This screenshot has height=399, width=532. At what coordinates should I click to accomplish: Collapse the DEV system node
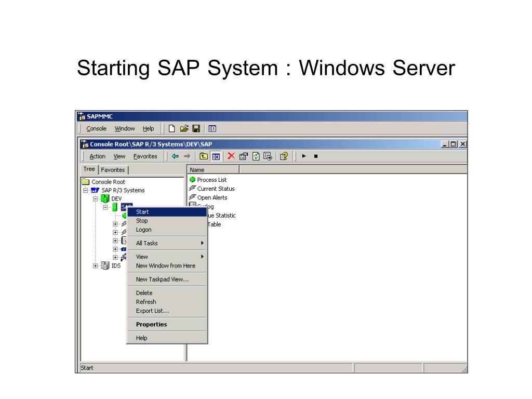[x=96, y=199]
